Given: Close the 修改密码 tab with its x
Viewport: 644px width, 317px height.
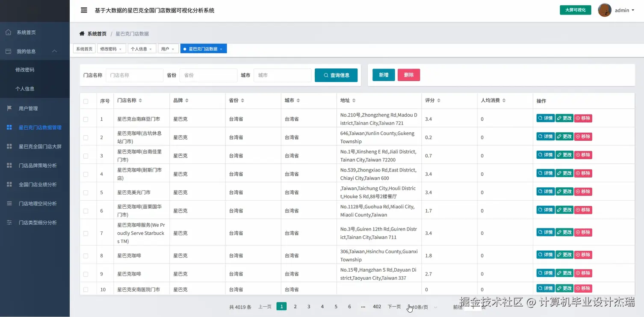Looking at the screenshot, I should point(120,49).
